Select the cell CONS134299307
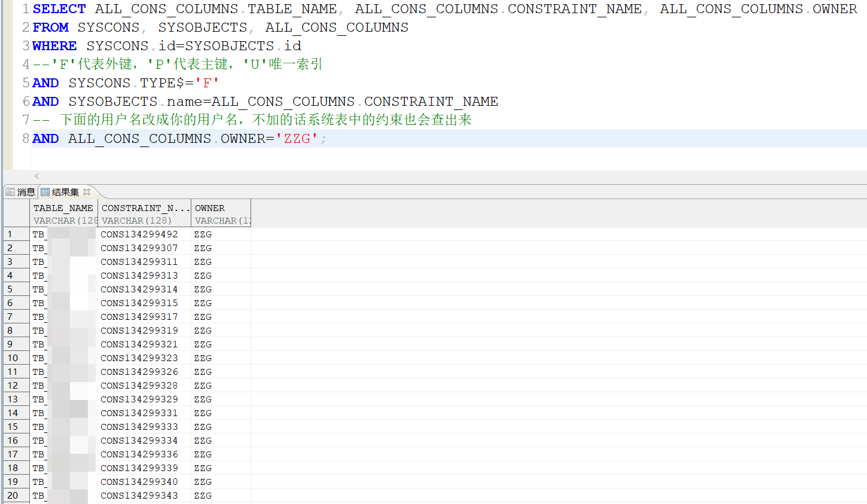Screen dimensions: 867x504 [x=144, y=248]
